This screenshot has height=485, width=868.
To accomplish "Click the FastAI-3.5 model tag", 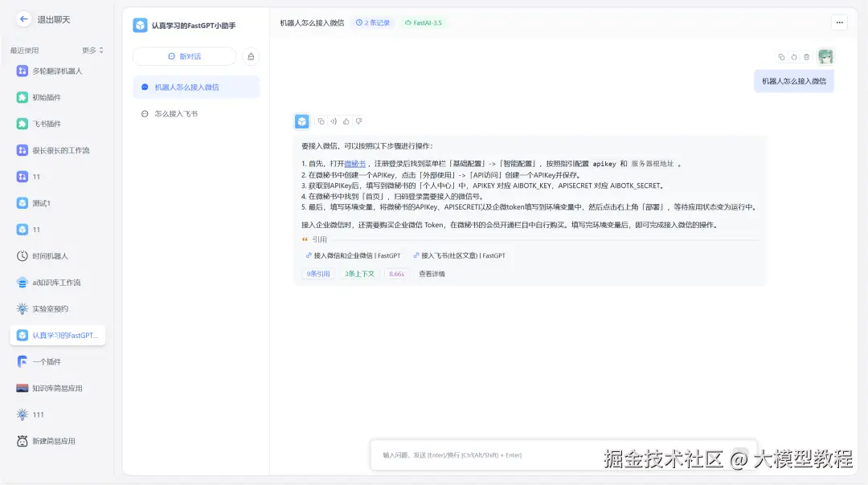I will pos(424,22).
